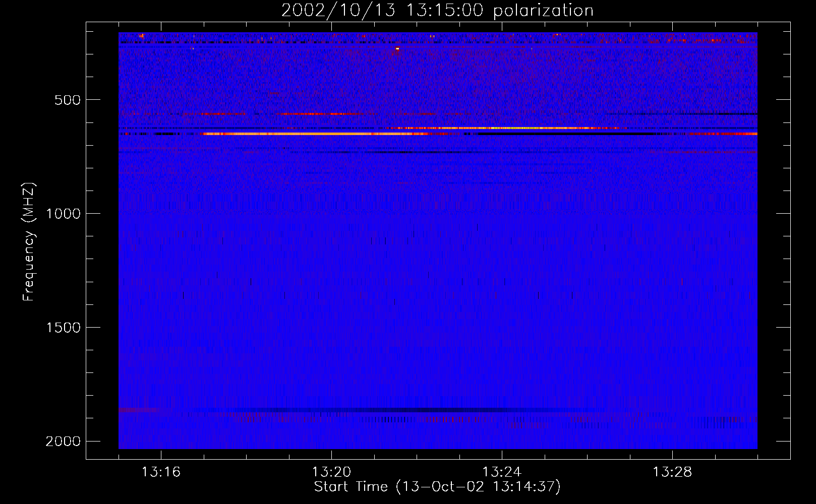Click the 1000 frequency tick label
The width and height of the screenshot is (816, 504).
coord(63,214)
